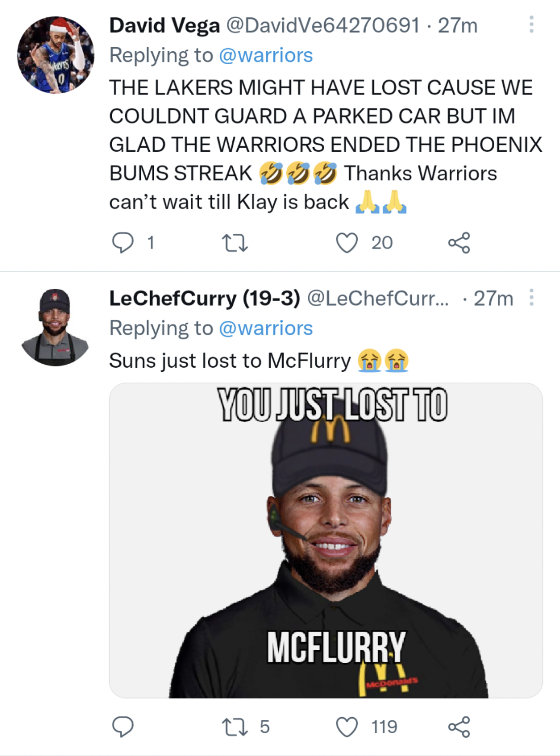Image resolution: width=560 pixels, height=756 pixels.
Task: Open more options on LeChefCurry's tweet
Action: coord(531,298)
